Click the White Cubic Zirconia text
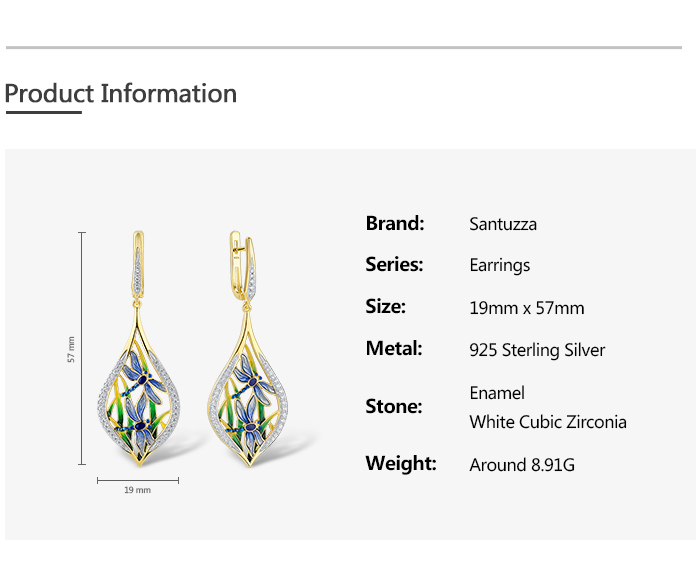700x588 pixels. (548, 422)
